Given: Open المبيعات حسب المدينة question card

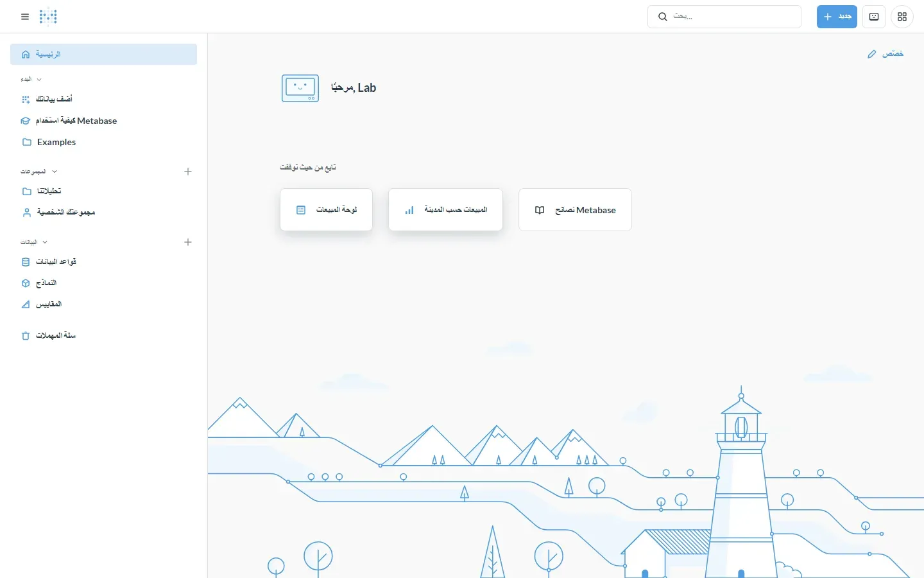Looking at the screenshot, I should pyautogui.click(x=445, y=210).
